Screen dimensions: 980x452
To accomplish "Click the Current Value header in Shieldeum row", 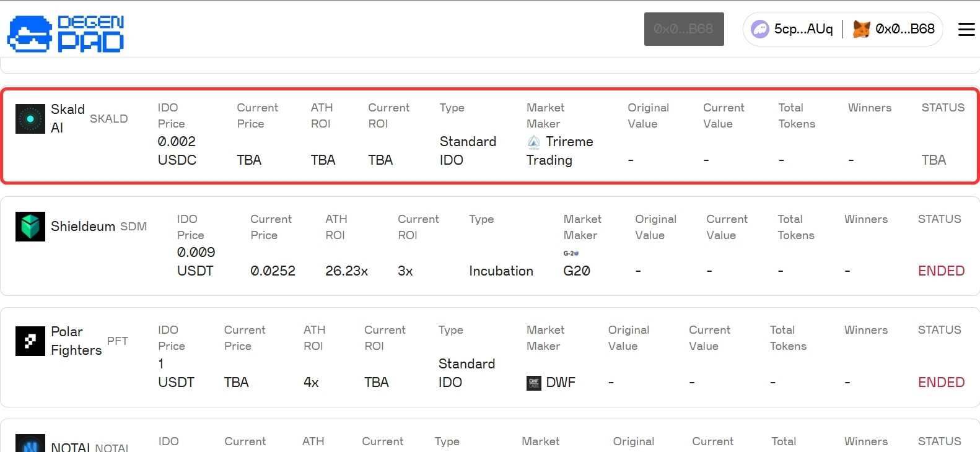I will point(727,227).
